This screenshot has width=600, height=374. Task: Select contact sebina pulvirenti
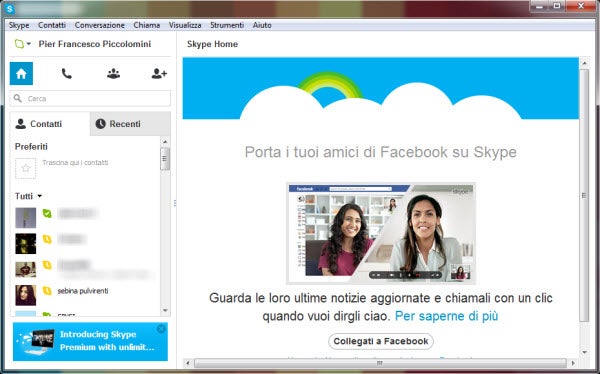coord(83,291)
